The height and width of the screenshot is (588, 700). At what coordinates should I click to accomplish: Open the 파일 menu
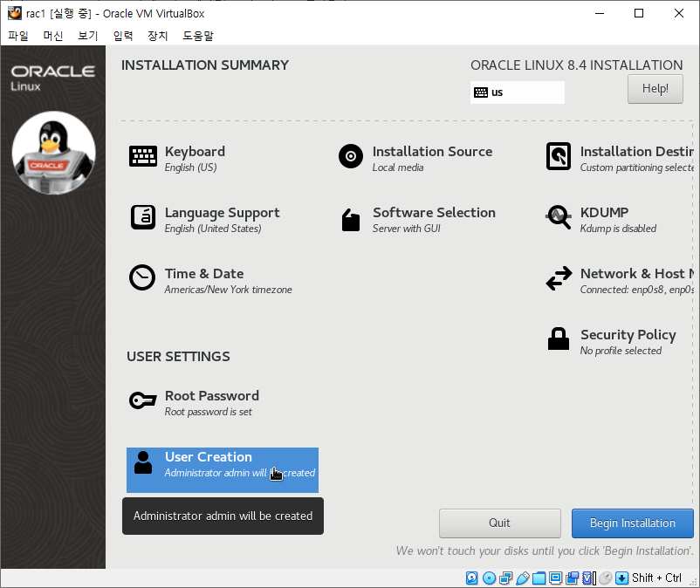pyautogui.click(x=18, y=36)
